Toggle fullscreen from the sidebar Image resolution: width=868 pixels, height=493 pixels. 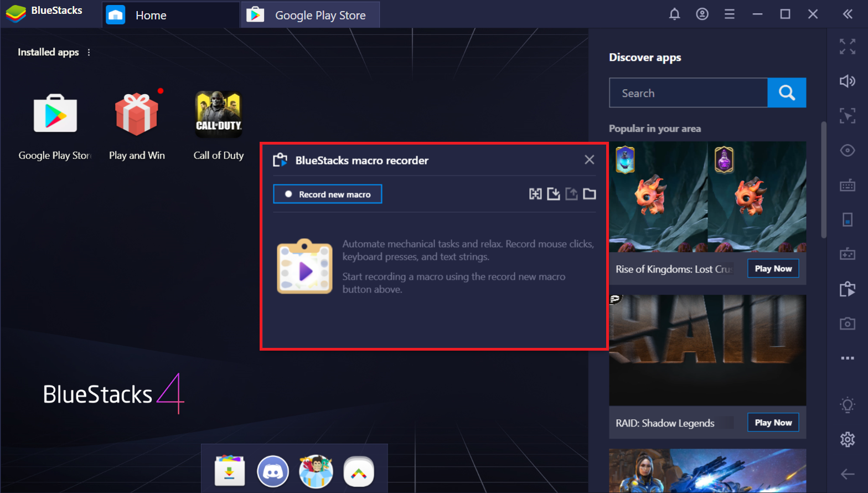coord(848,47)
